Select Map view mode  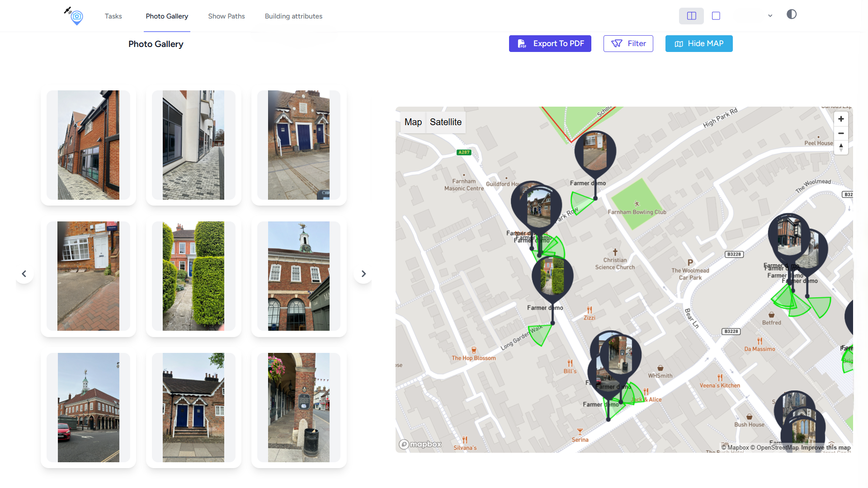click(413, 122)
